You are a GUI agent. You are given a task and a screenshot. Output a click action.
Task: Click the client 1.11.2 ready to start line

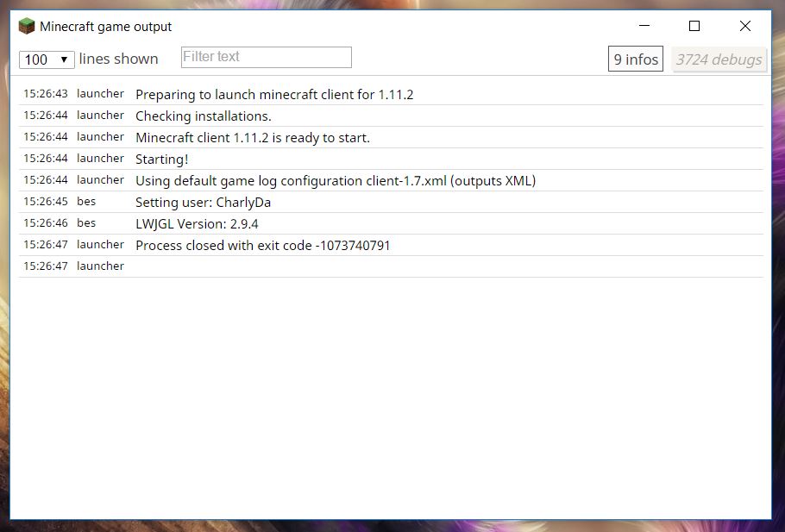click(x=391, y=137)
